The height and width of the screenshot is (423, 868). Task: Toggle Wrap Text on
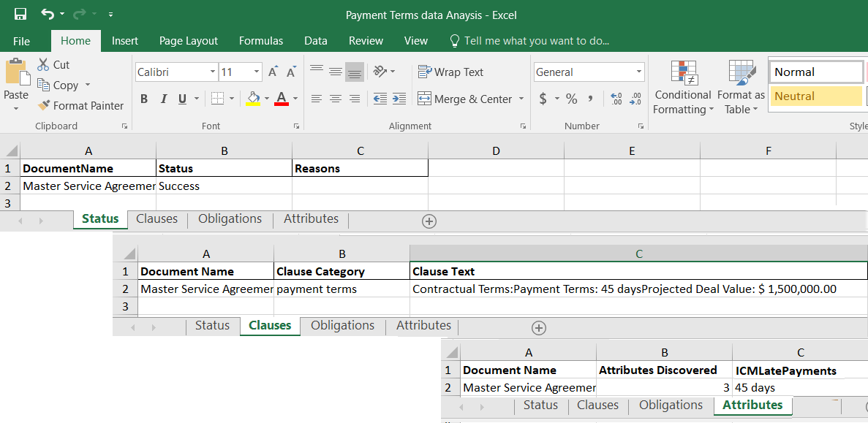click(x=450, y=72)
